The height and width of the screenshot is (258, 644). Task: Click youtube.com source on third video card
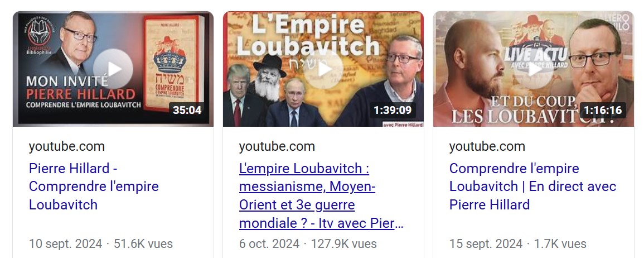(487, 146)
